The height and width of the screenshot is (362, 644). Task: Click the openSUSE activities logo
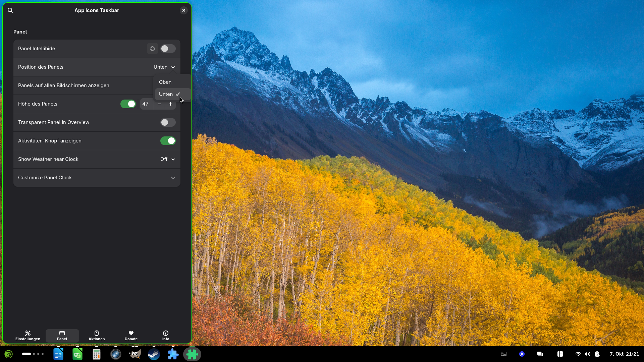(9, 354)
